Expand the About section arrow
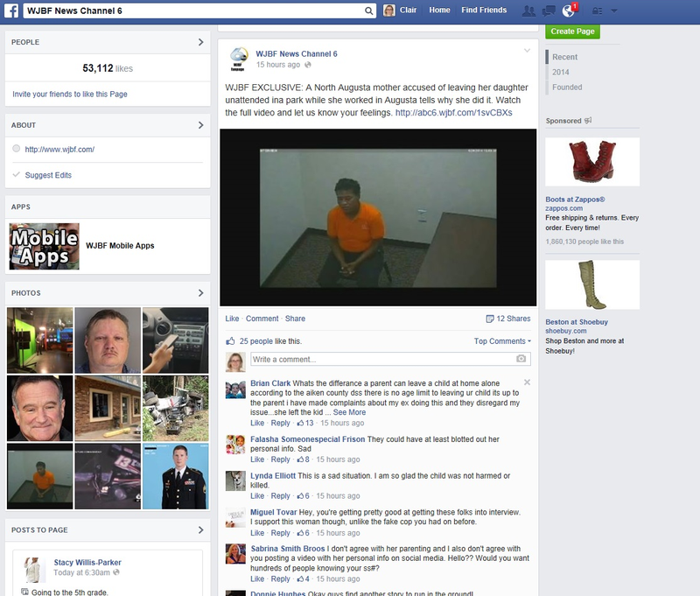 point(201,125)
